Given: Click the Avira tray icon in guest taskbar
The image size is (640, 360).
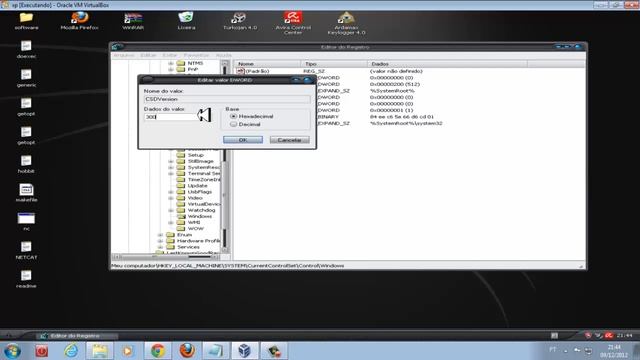Looking at the screenshot, I should pos(609,336).
